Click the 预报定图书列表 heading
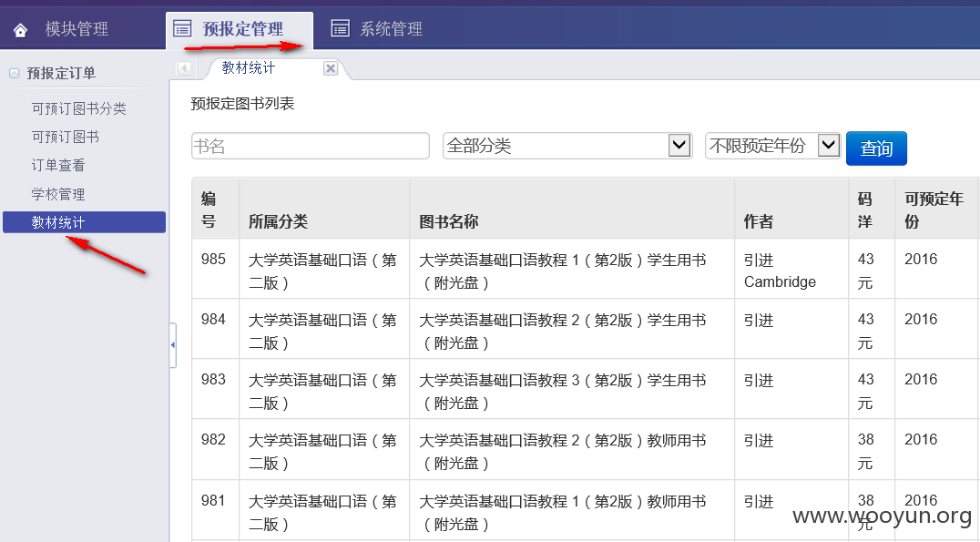Image resolution: width=980 pixels, height=542 pixels. [242, 104]
